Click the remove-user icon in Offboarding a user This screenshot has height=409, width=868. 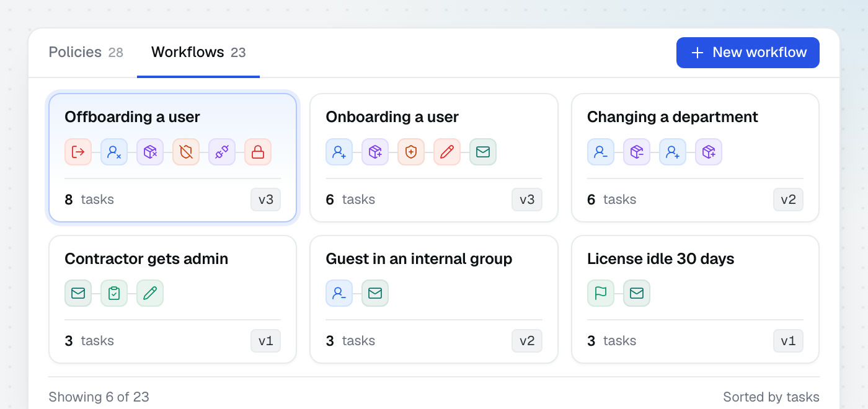114,152
